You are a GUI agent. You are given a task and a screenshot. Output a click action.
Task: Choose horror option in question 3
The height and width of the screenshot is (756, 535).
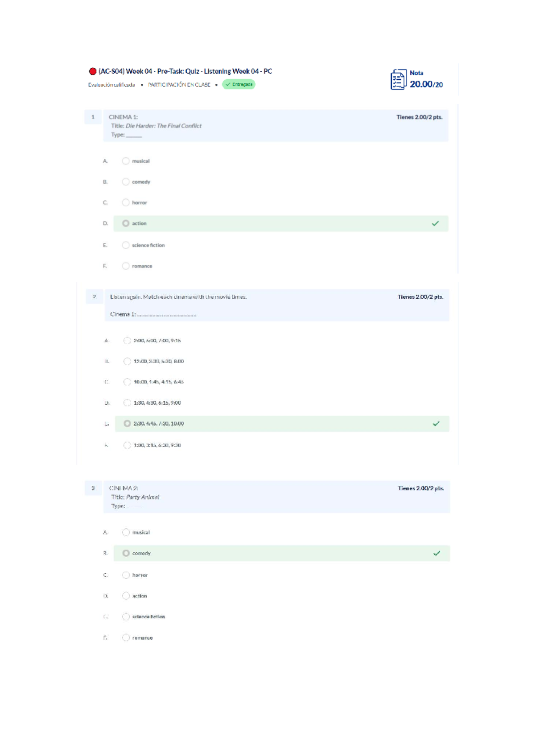click(126, 575)
